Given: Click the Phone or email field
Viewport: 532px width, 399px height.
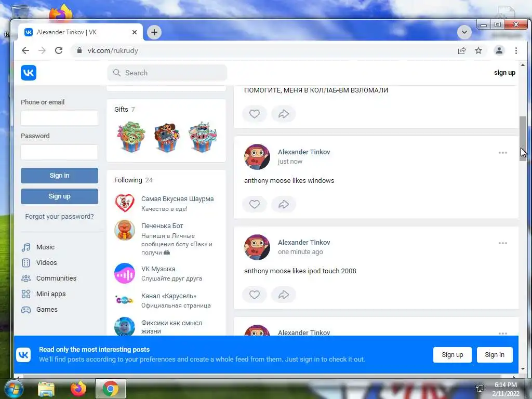Looking at the screenshot, I should click(x=59, y=118).
